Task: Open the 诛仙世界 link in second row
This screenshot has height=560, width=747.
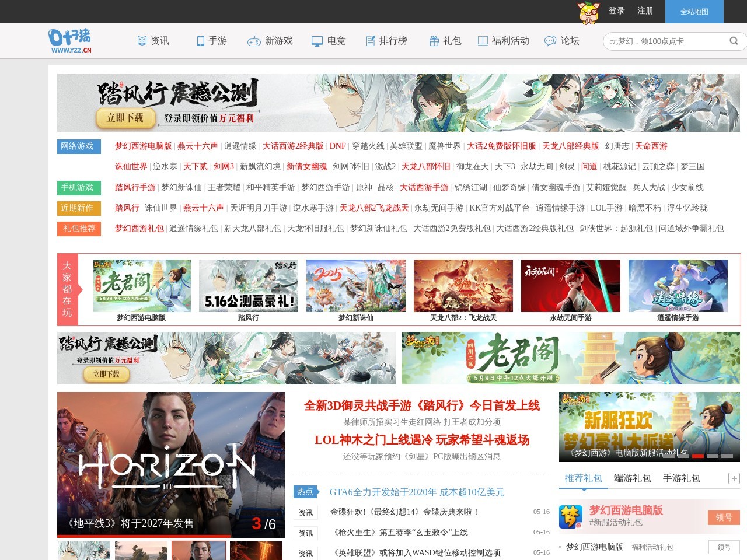Action: click(131, 167)
